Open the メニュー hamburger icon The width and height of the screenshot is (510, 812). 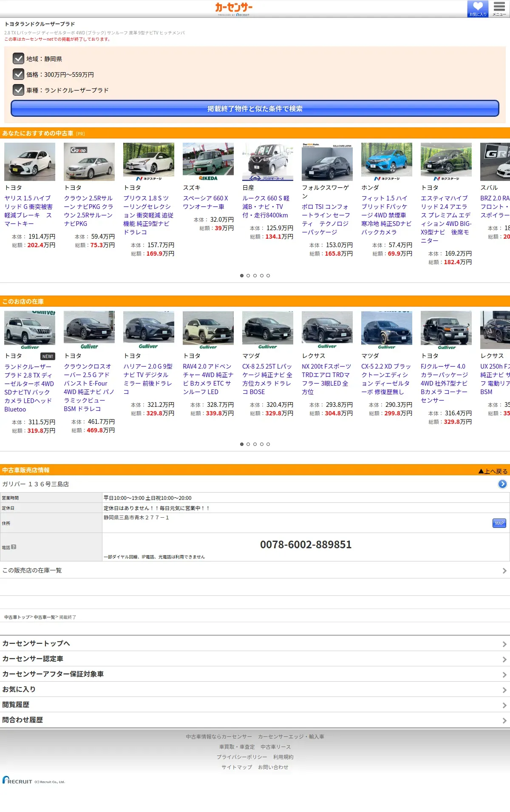(499, 8)
